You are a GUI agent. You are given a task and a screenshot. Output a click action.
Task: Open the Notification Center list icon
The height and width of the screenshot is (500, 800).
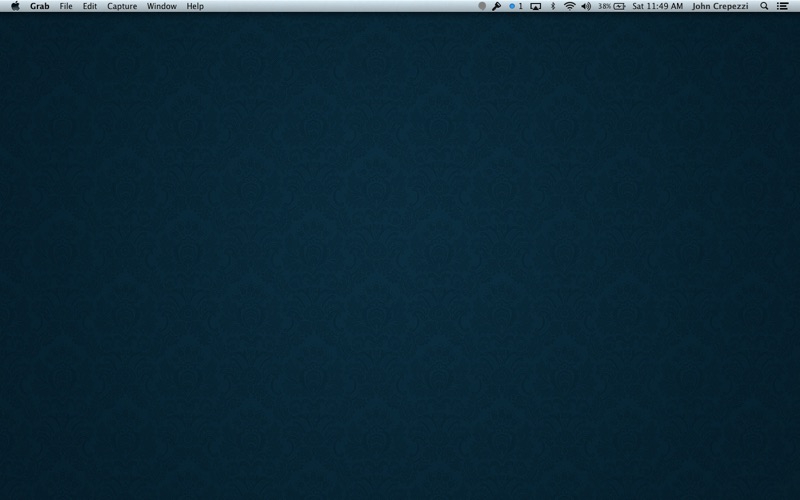(x=783, y=6)
